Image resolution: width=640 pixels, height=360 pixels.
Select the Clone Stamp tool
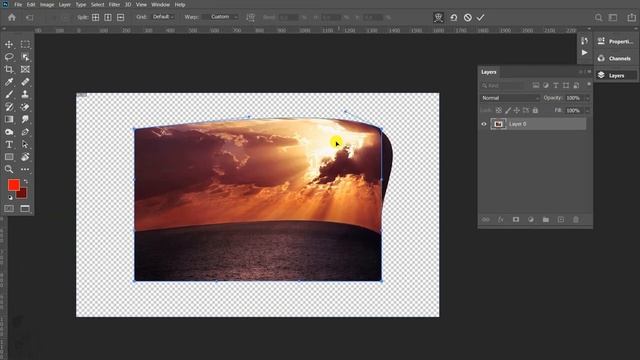coord(25,94)
